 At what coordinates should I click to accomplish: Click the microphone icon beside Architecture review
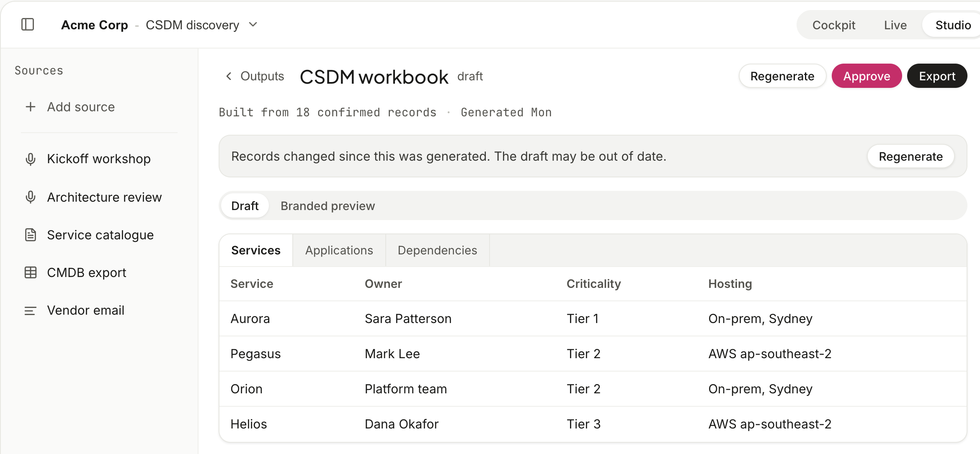[x=31, y=197]
